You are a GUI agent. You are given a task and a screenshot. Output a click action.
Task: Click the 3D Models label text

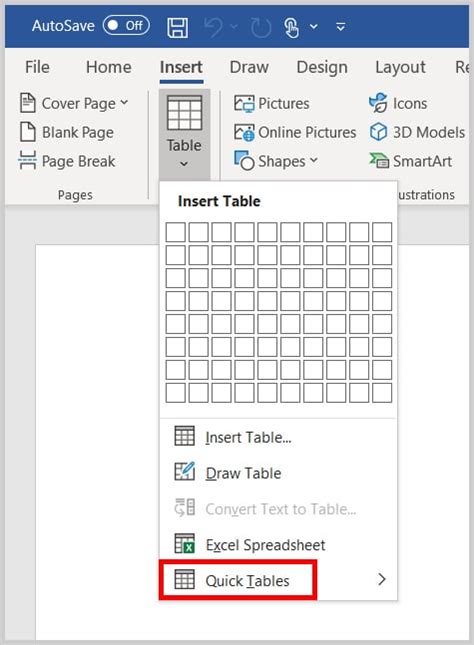click(429, 132)
